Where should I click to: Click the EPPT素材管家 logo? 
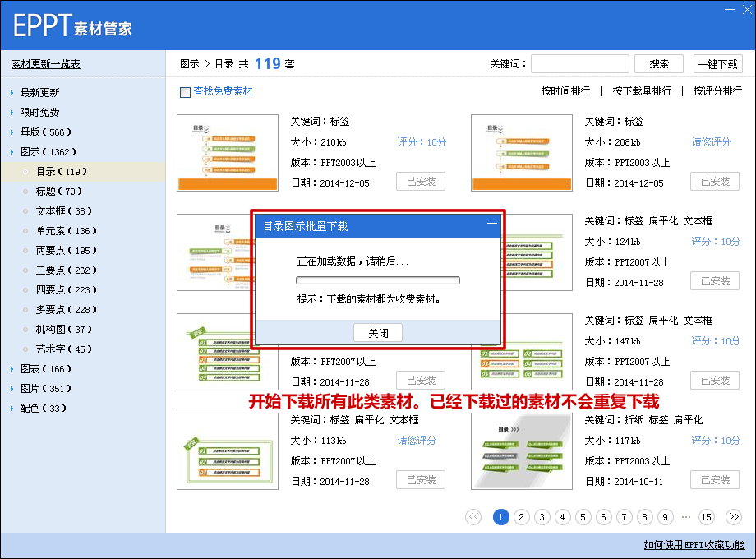[72, 25]
